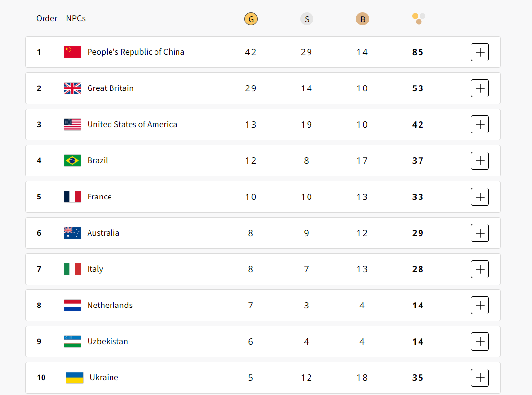The height and width of the screenshot is (395, 532).
Task: Expand the United States of America row
Action: tap(480, 124)
